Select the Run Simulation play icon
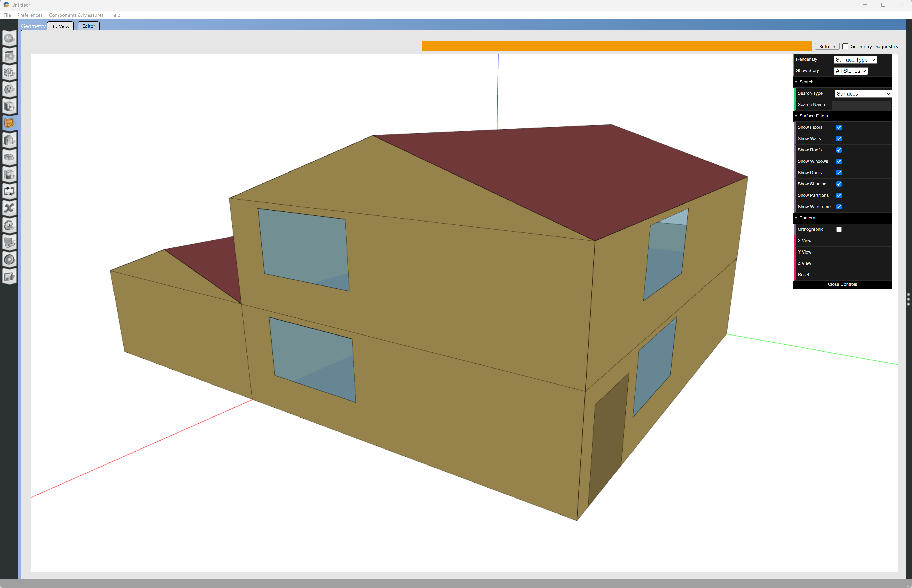912x588 pixels. click(x=10, y=259)
